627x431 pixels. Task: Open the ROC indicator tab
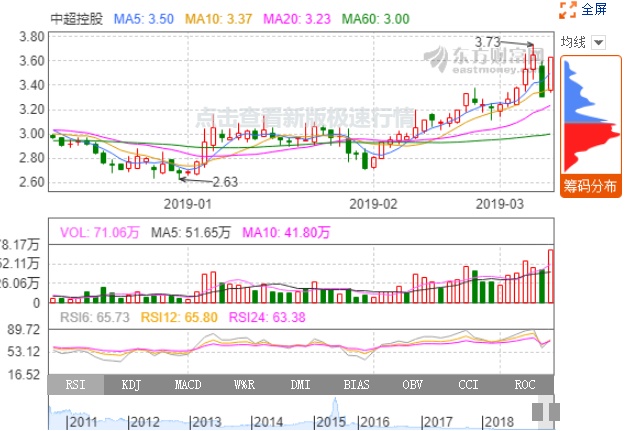coord(523,384)
